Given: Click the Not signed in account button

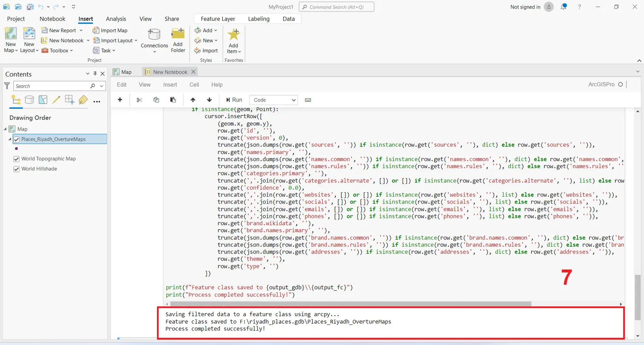Looking at the screenshot, I should [532, 7].
